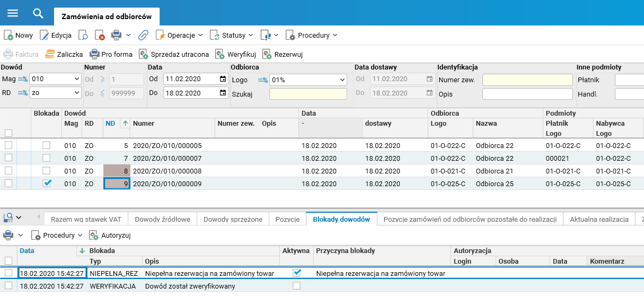
Task: Click the Numer zew. input field
Action: 527,80
